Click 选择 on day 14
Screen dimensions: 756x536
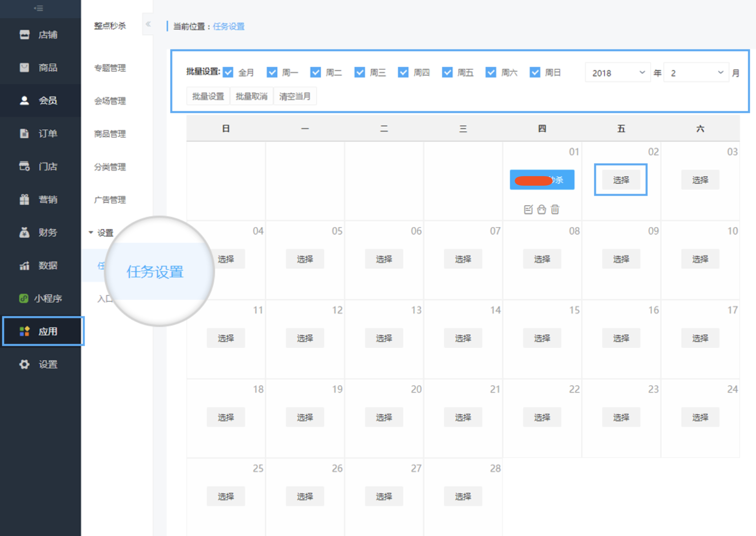463,338
